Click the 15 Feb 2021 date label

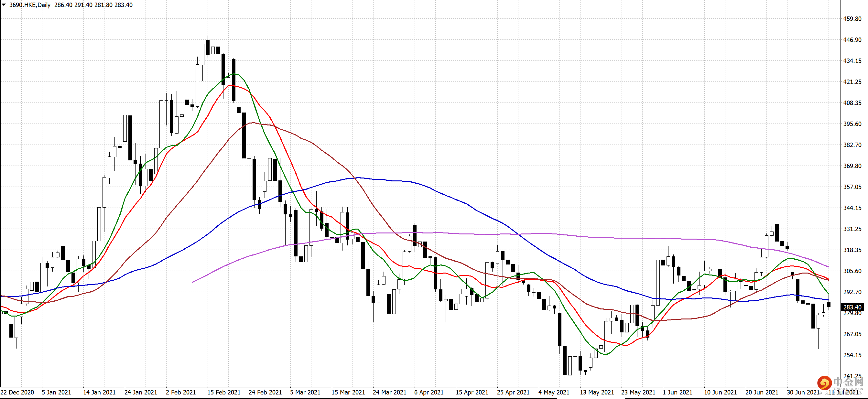(x=224, y=392)
